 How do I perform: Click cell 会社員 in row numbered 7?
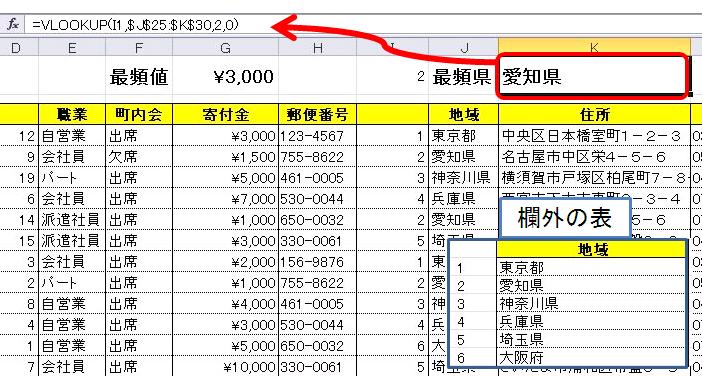pos(72,367)
